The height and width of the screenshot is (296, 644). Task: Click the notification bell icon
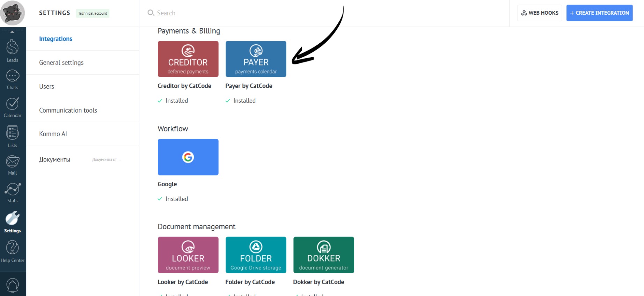tap(13, 285)
